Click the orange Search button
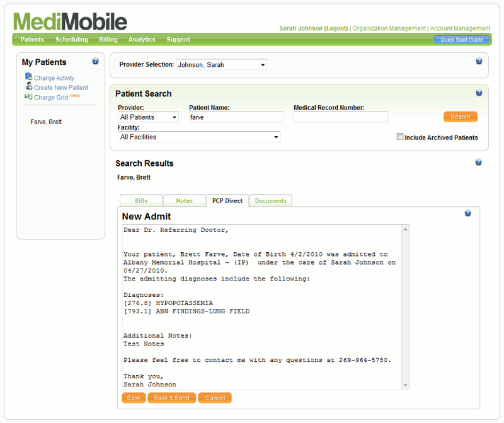The image size is (504, 423). pyautogui.click(x=461, y=117)
